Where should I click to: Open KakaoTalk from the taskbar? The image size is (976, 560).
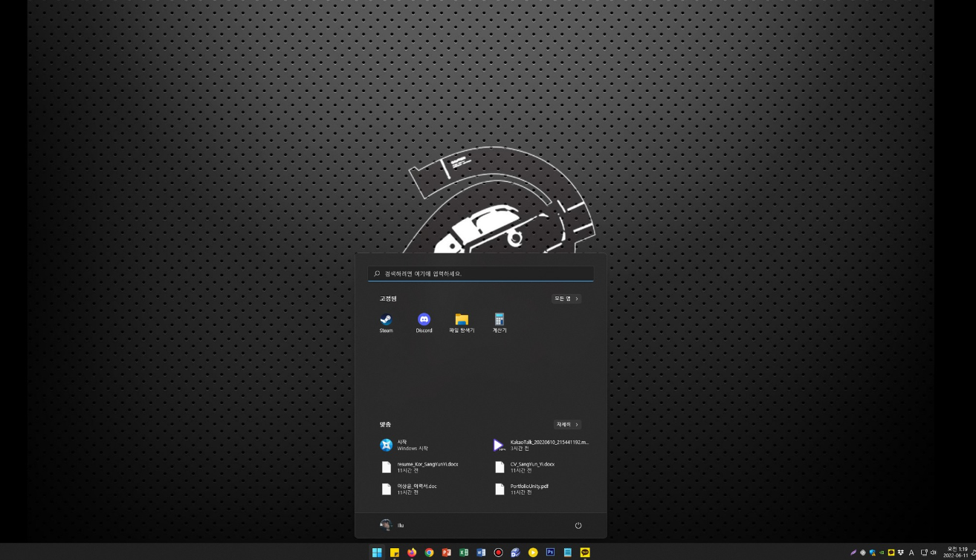tap(585, 553)
